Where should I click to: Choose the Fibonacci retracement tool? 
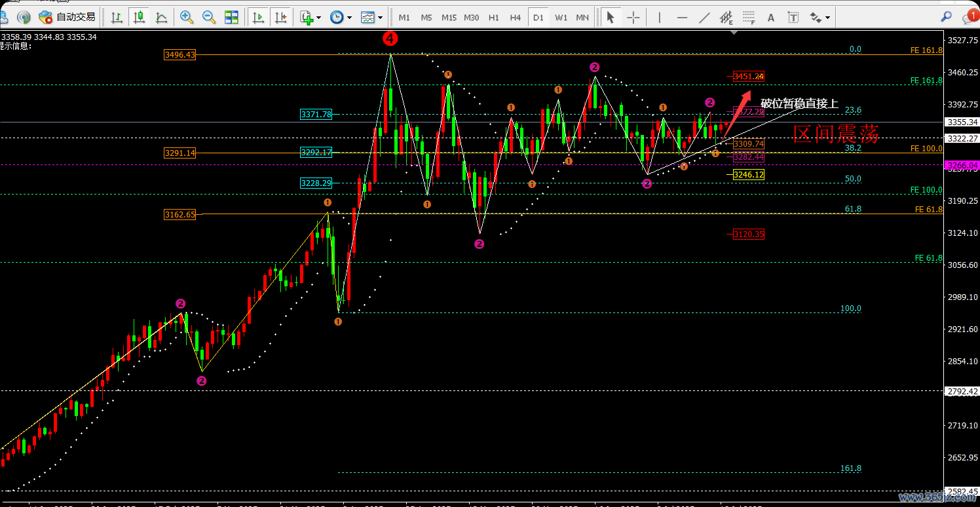pyautogui.click(x=749, y=18)
